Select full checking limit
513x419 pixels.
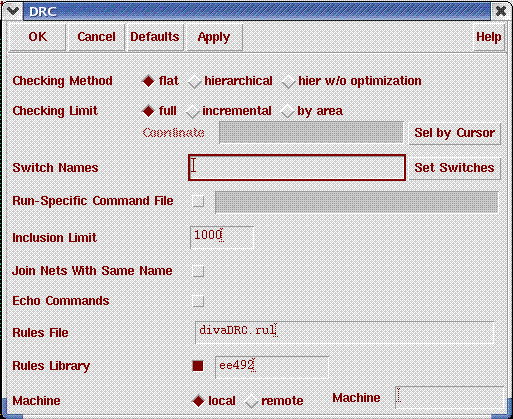[x=148, y=111]
